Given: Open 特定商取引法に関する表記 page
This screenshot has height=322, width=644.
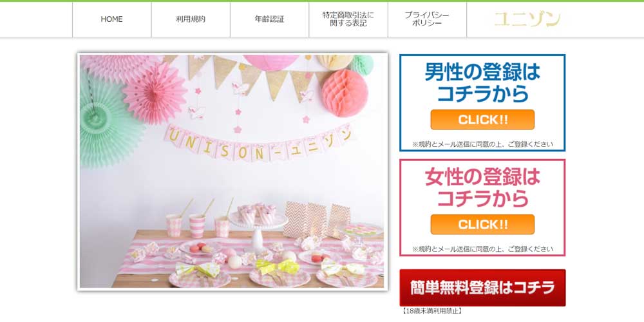Looking at the screenshot, I should pyautogui.click(x=348, y=19).
